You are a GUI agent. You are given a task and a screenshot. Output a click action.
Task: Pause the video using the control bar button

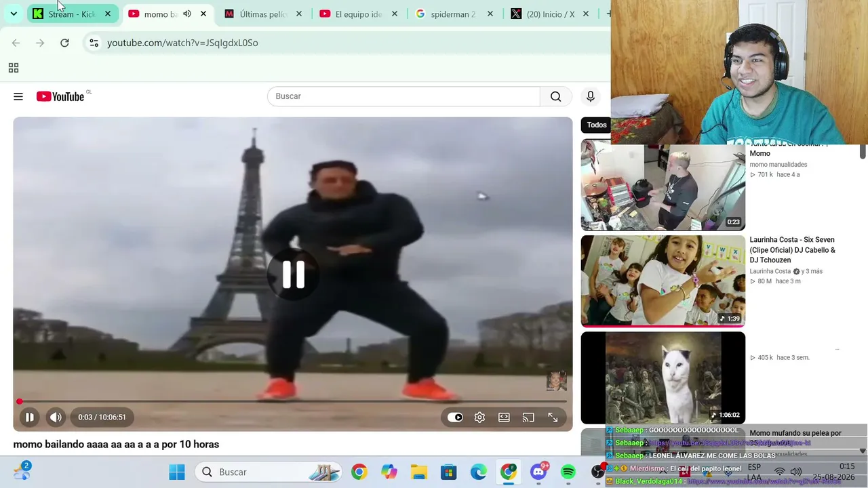30,418
